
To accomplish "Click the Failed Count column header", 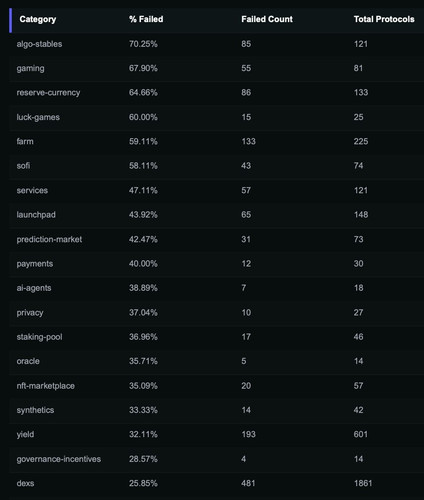I will point(267,19).
